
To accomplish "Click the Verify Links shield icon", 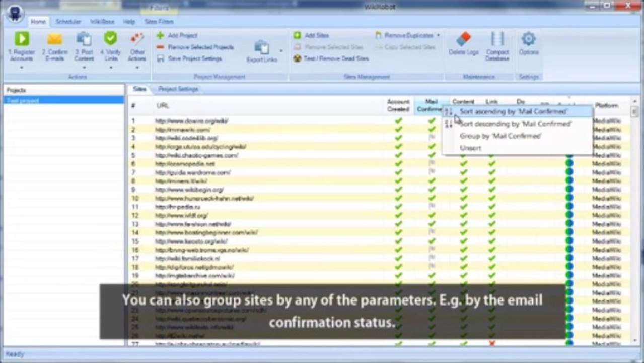I will [x=110, y=39].
